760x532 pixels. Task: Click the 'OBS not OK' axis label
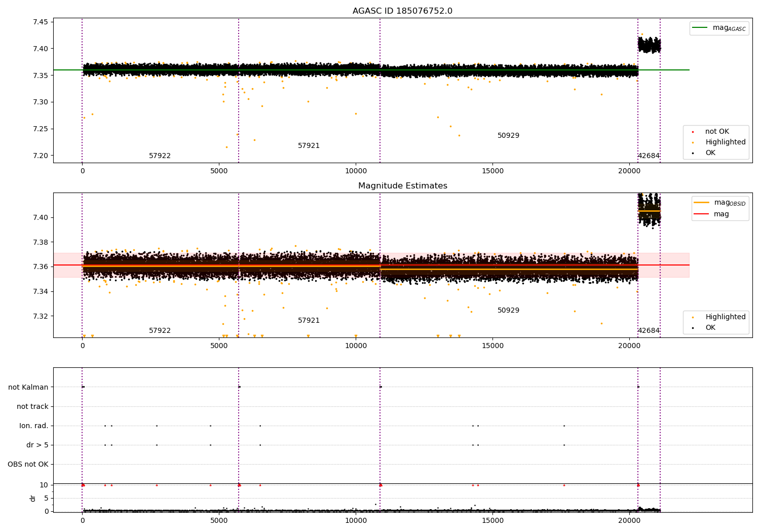28,464
